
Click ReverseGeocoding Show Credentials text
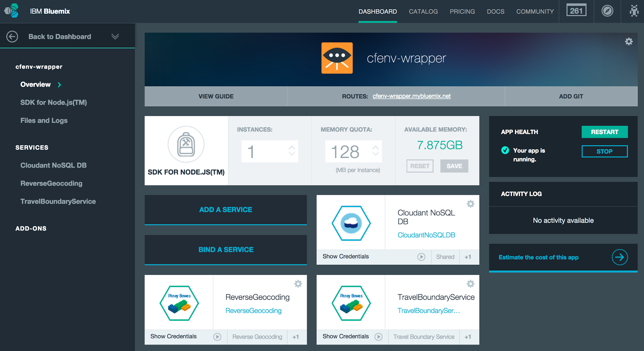pyautogui.click(x=173, y=336)
